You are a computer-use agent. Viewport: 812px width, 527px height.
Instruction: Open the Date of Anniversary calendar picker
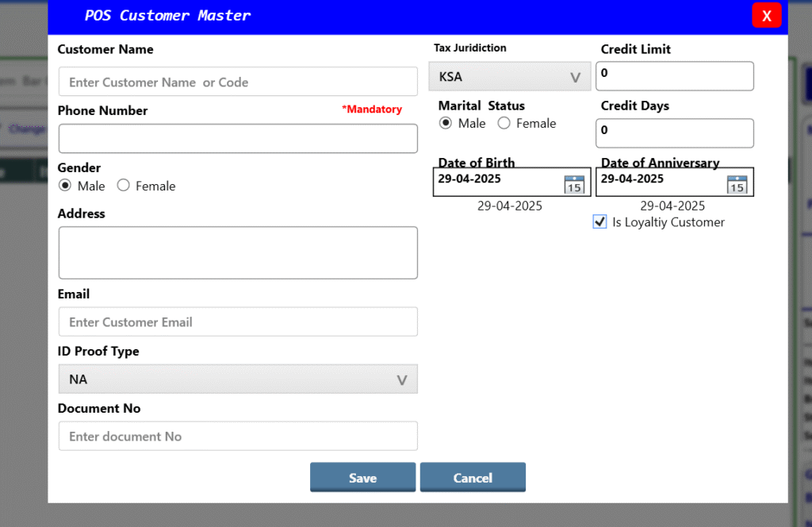click(737, 185)
